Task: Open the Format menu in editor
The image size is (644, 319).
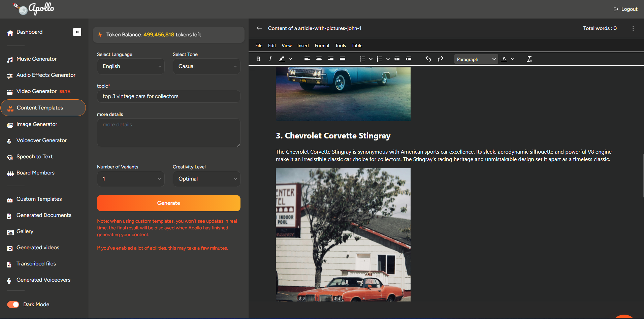Action: [x=322, y=45]
